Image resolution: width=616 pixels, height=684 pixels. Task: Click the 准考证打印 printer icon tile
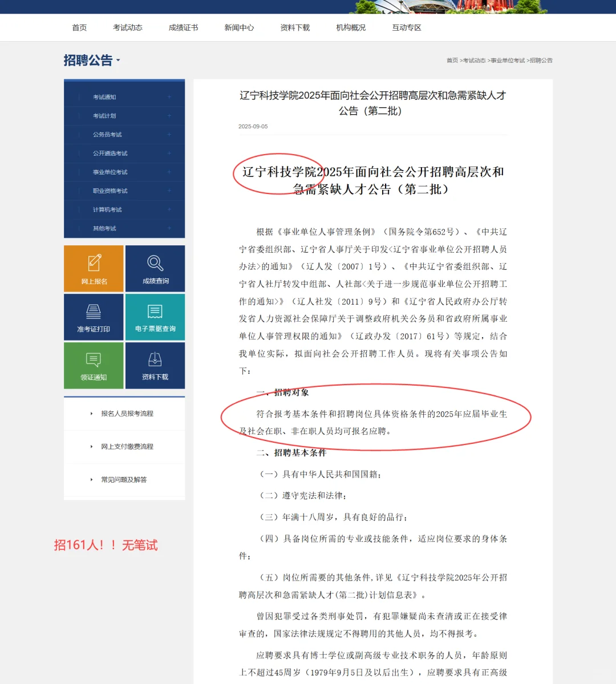(94, 317)
